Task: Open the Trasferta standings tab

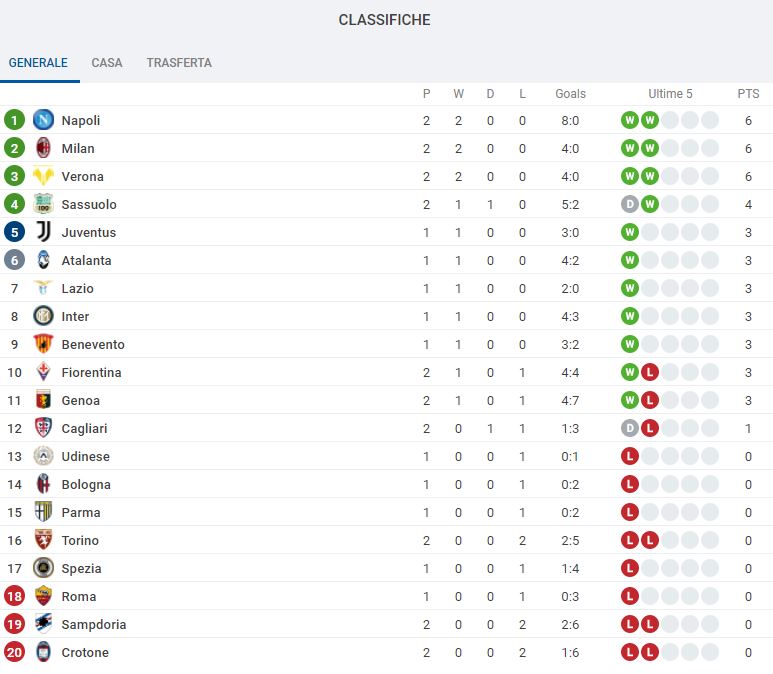Action: tap(179, 62)
